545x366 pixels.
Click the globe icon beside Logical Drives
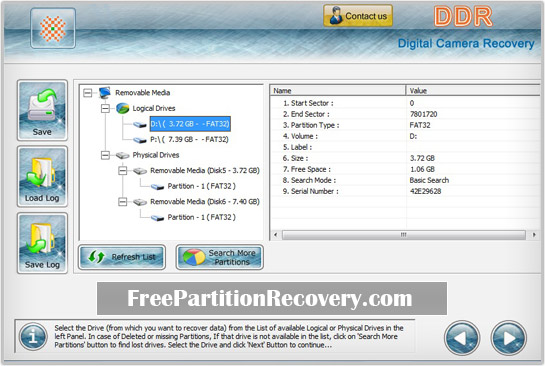[x=122, y=108]
